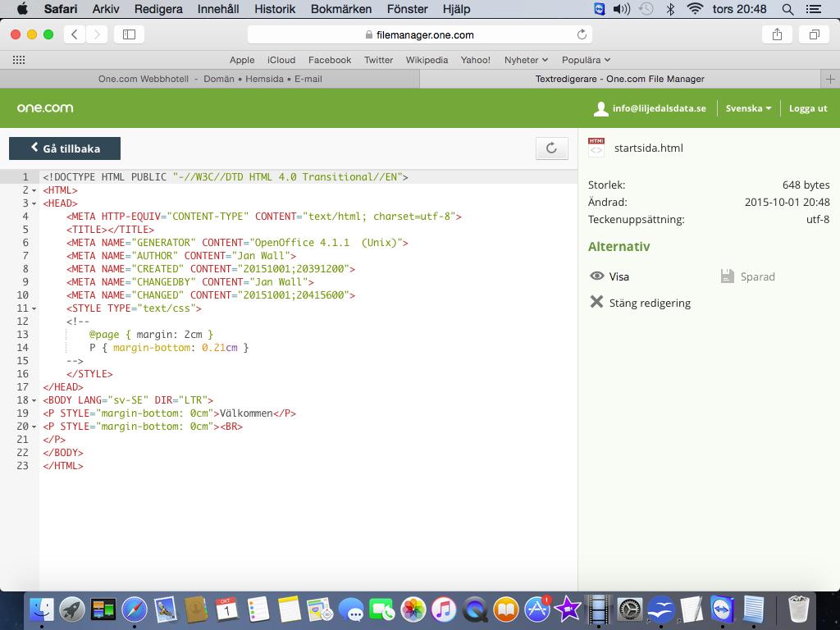
Task: Collapse the HEAD tag fold on line 3
Action: pos(34,203)
